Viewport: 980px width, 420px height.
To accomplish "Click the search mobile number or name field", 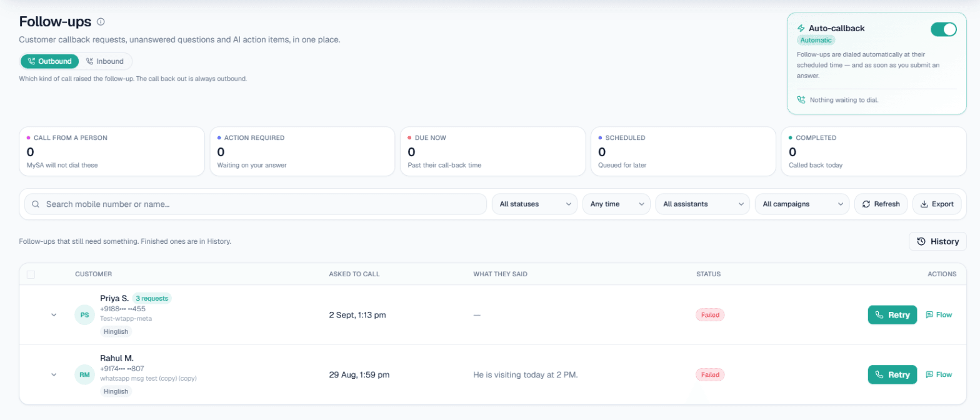I will click(x=255, y=204).
